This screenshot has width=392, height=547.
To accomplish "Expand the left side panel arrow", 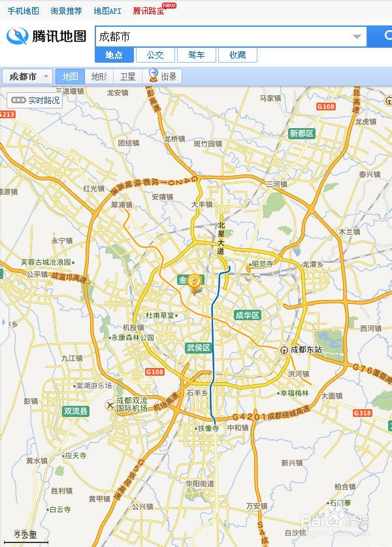I will coord(4,322).
